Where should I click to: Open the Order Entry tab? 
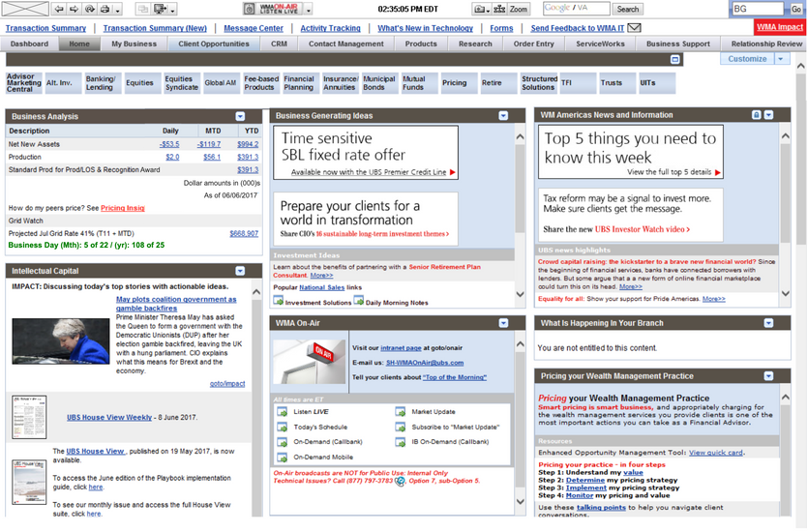[534, 44]
